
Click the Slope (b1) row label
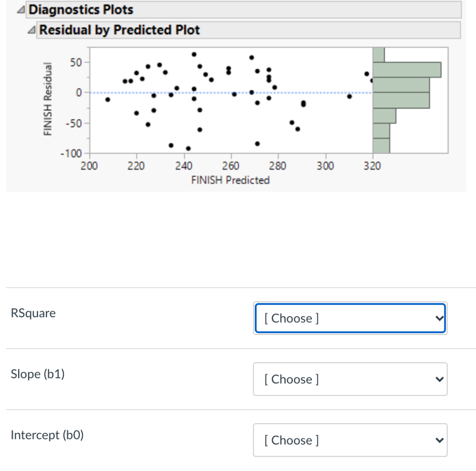coord(38,374)
